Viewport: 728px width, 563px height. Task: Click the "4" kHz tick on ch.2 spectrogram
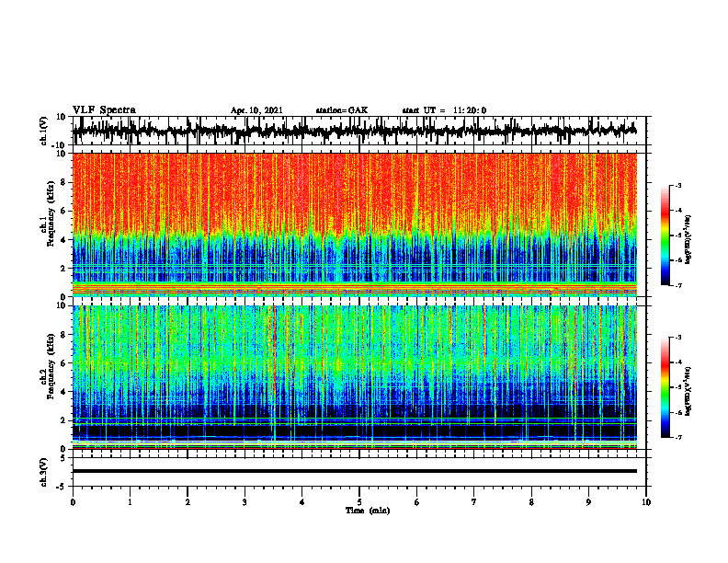[63, 392]
